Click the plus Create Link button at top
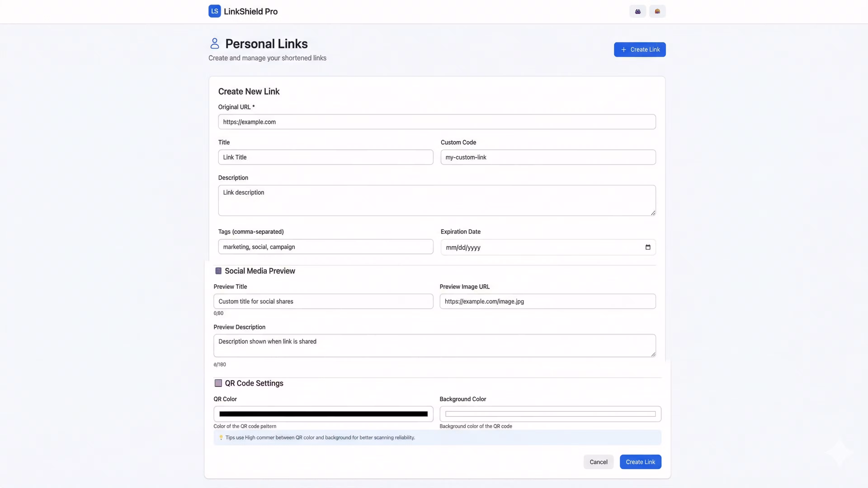This screenshot has height=488, width=868. (x=639, y=49)
